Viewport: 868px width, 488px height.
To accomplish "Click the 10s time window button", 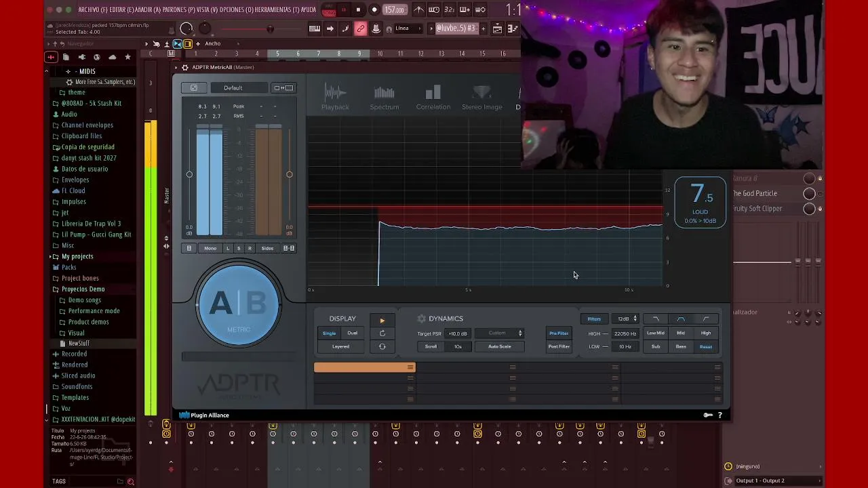I will pos(458,346).
